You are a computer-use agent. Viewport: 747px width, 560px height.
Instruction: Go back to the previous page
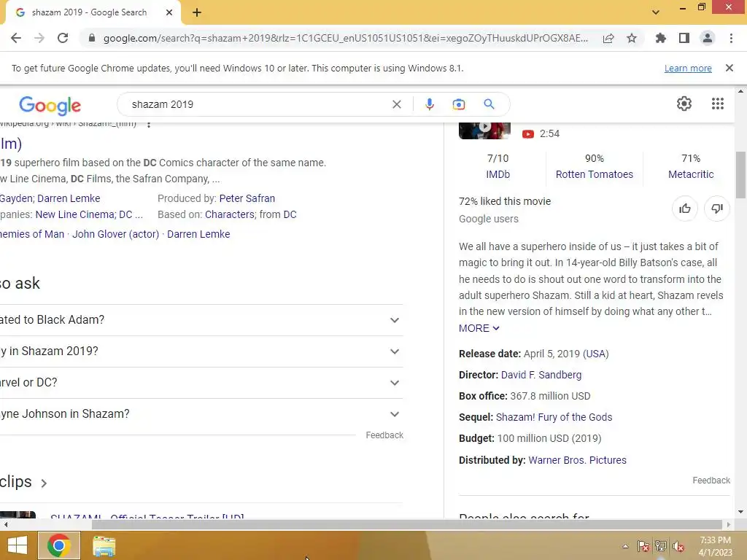[16, 38]
